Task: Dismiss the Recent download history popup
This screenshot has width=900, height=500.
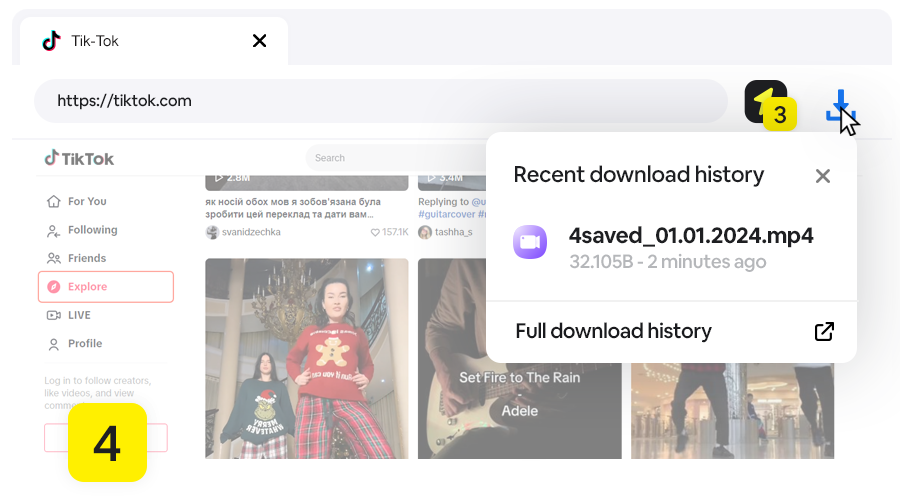Action: pyautogui.click(x=822, y=176)
